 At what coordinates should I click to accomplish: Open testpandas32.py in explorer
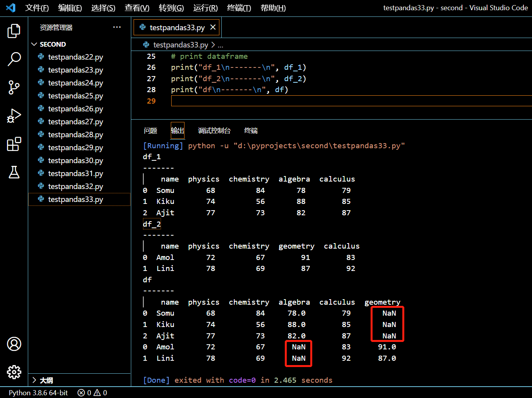pyautogui.click(x=79, y=186)
